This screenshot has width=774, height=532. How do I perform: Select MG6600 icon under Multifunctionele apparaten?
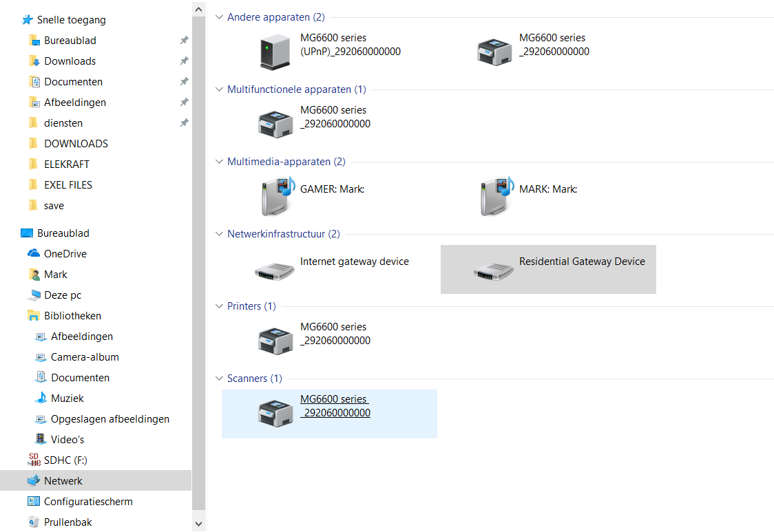(x=275, y=125)
